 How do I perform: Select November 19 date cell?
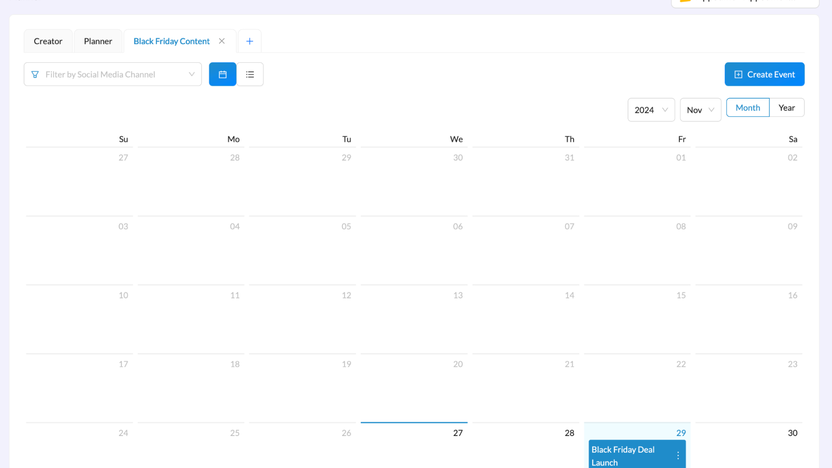point(302,388)
